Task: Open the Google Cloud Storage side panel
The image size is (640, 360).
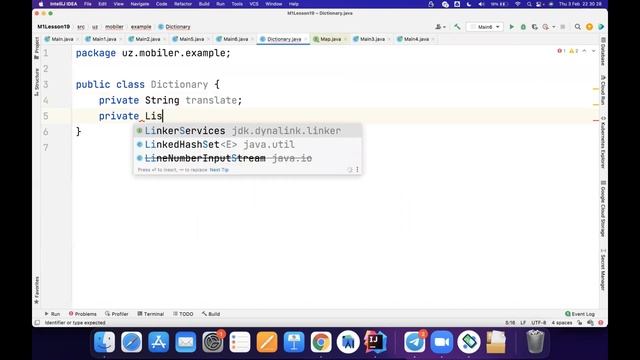Action: point(603,209)
